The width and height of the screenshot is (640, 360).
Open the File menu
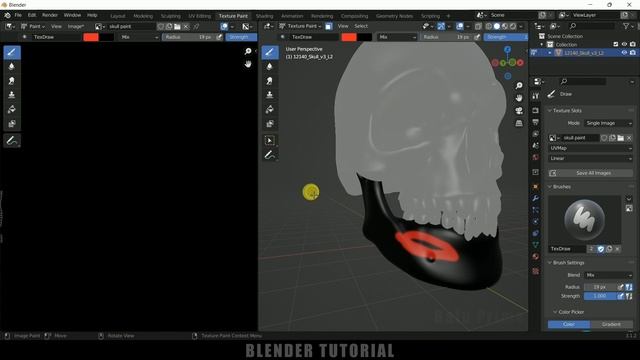coord(18,15)
